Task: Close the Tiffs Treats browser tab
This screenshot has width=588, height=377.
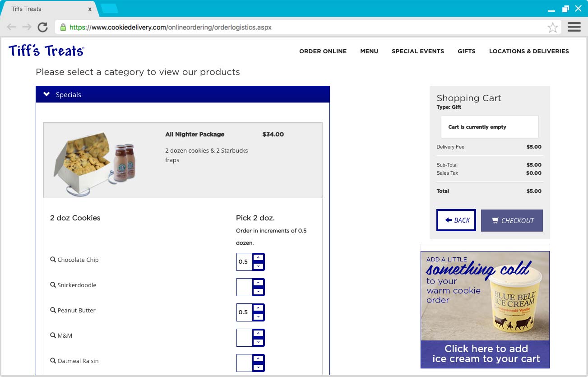Action: 90,9
